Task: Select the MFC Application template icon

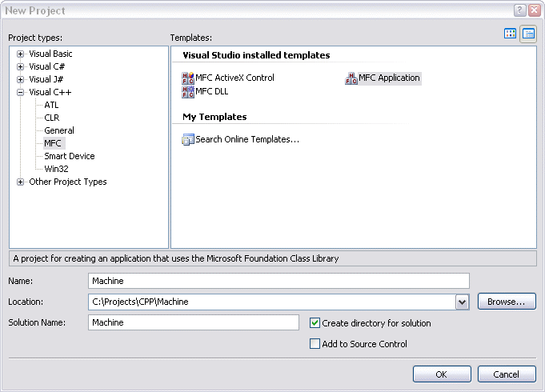Action: pyautogui.click(x=351, y=78)
